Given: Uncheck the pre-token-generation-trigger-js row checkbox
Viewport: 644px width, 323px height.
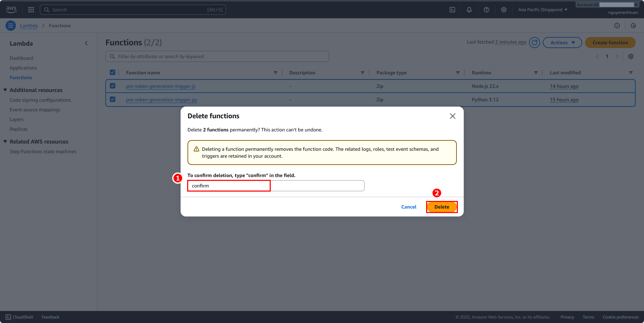Looking at the screenshot, I should pos(113,86).
